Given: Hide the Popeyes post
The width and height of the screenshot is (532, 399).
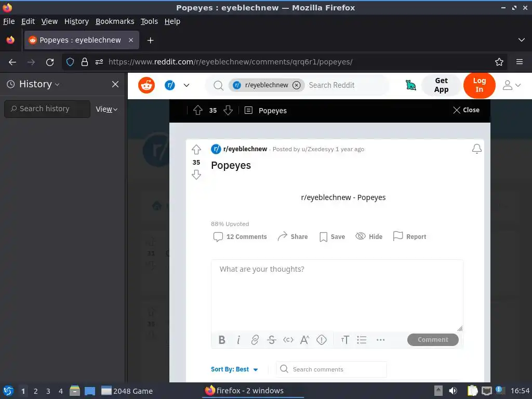Looking at the screenshot, I should [x=369, y=236].
